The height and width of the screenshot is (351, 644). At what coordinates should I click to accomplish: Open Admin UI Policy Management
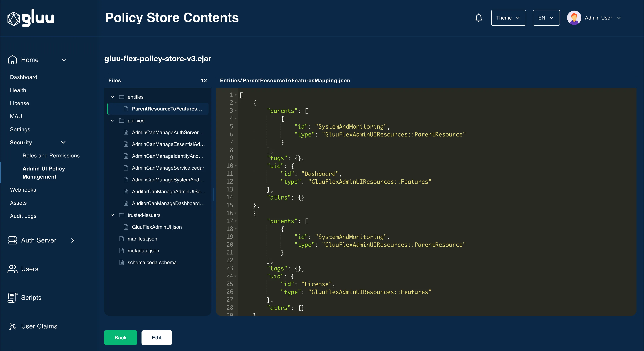tap(43, 173)
